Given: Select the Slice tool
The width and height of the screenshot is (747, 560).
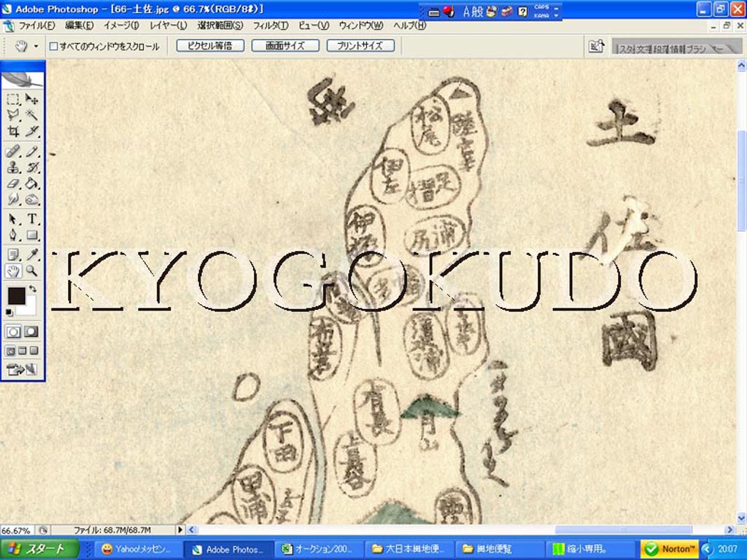Looking at the screenshot, I should [32, 131].
